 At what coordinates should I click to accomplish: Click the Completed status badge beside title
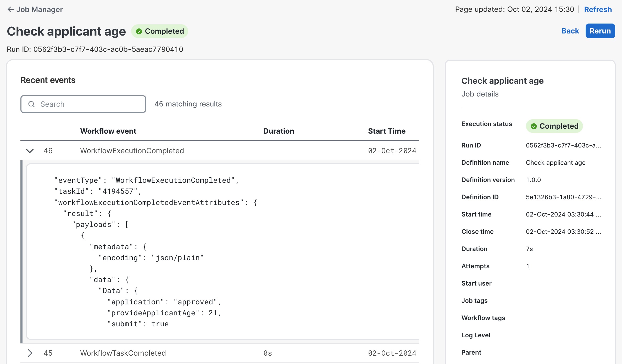click(x=160, y=31)
